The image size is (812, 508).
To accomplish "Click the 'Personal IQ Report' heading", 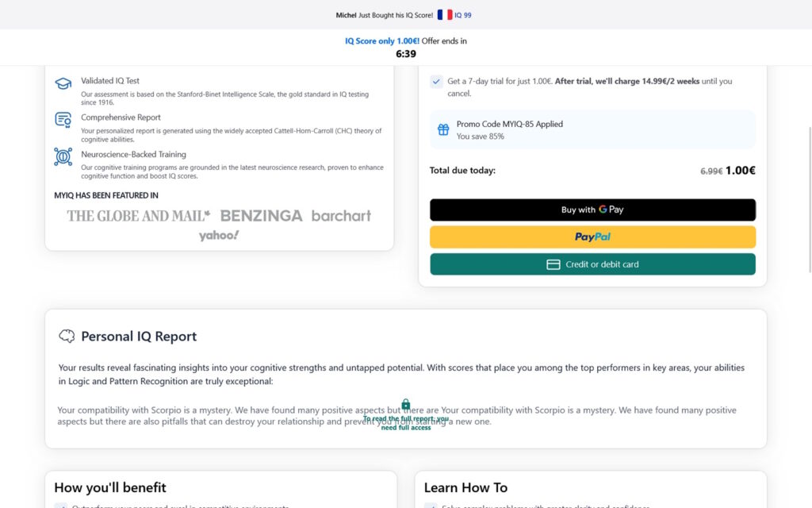I will click(139, 337).
